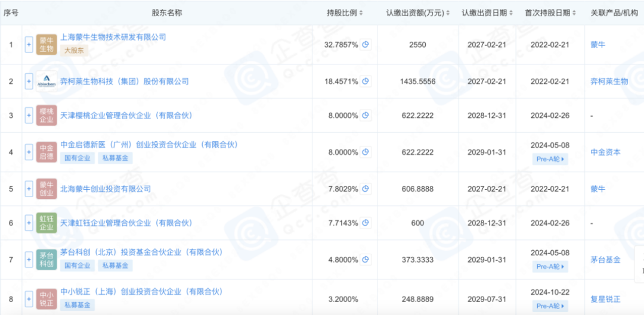Open 弈柯莱生物科技（集团）股份有限公司 link
Image resolution: width=644 pixels, height=315 pixels.
[125, 81]
